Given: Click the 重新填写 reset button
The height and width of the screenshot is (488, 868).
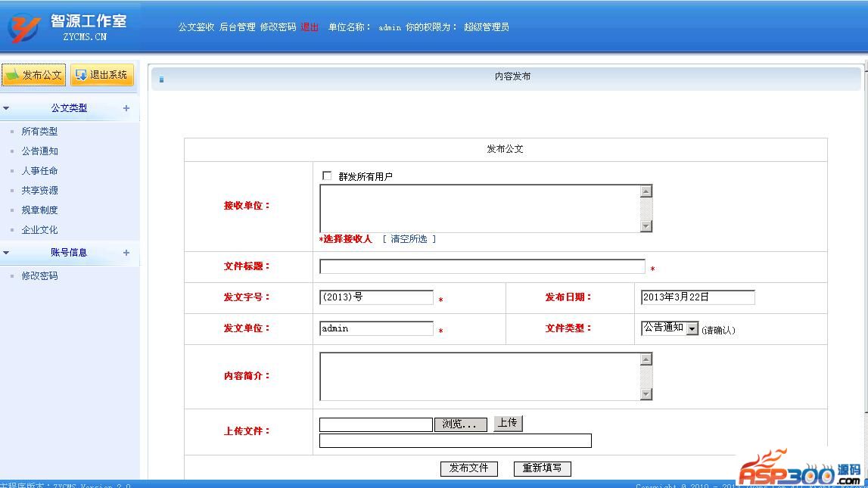Looking at the screenshot, I should pos(542,468).
